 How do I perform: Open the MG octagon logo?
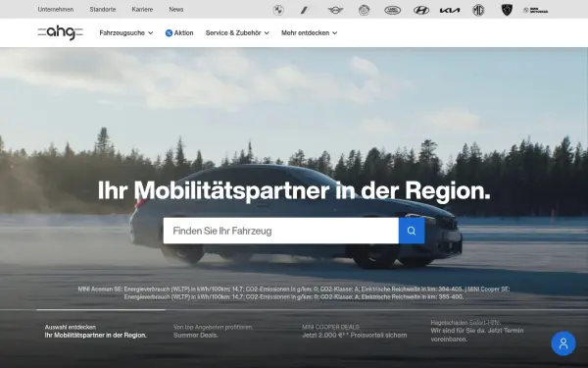[478, 10]
